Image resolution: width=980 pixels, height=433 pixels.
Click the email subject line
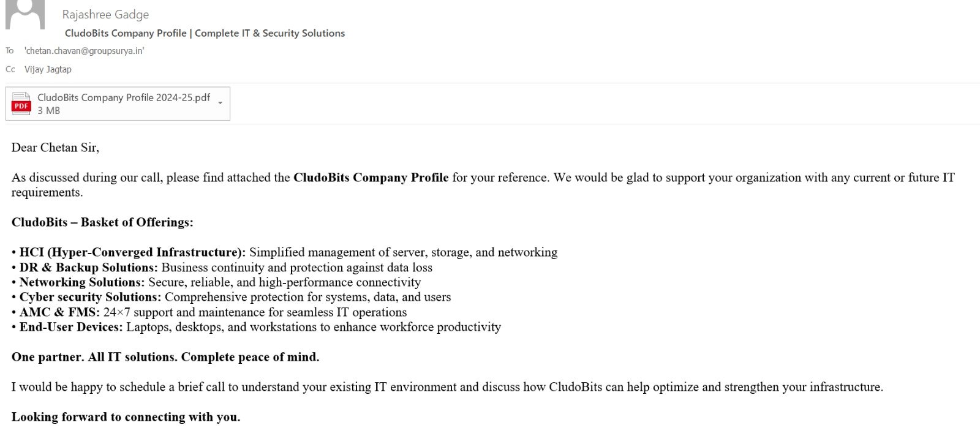coord(205,33)
